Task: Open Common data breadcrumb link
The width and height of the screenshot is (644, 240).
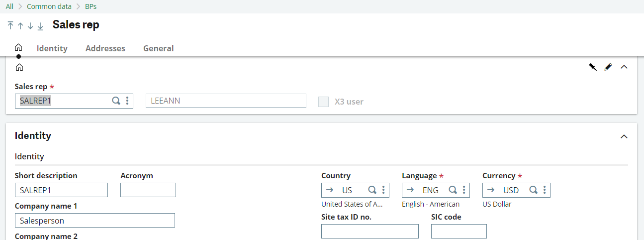Action: pyautogui.click(x=49, y=6)
